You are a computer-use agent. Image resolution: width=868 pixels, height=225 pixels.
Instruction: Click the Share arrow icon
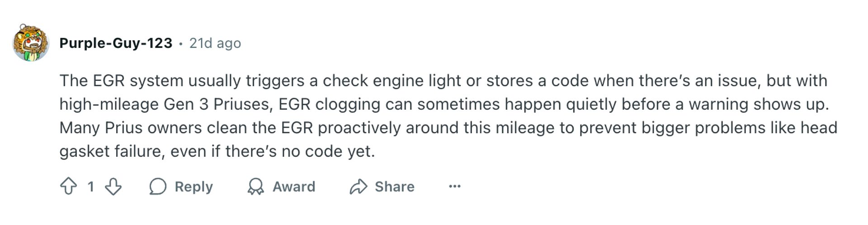(358, 186)
